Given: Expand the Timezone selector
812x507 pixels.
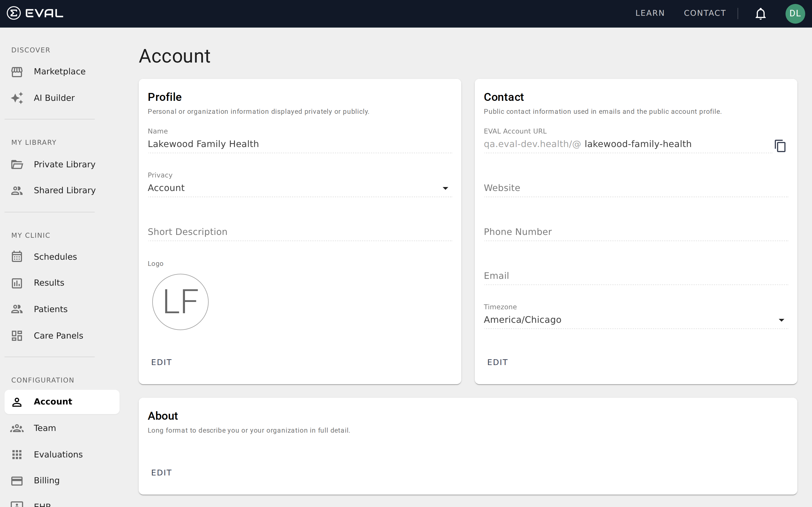Looking at the screenshot, I should (x=782, y=320).
